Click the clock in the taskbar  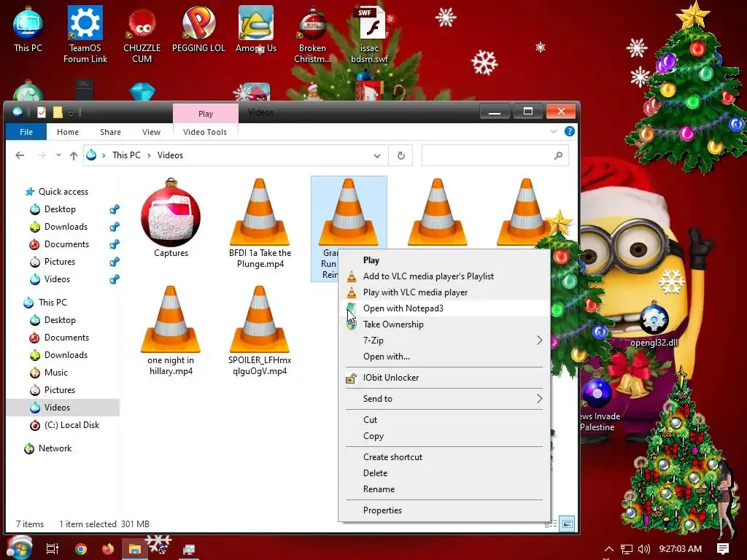tap(681, 549)
